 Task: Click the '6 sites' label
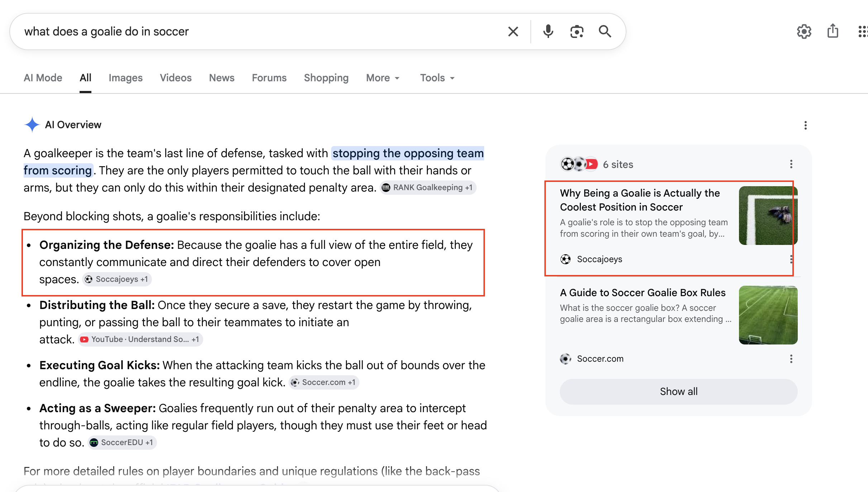point(618,164)
